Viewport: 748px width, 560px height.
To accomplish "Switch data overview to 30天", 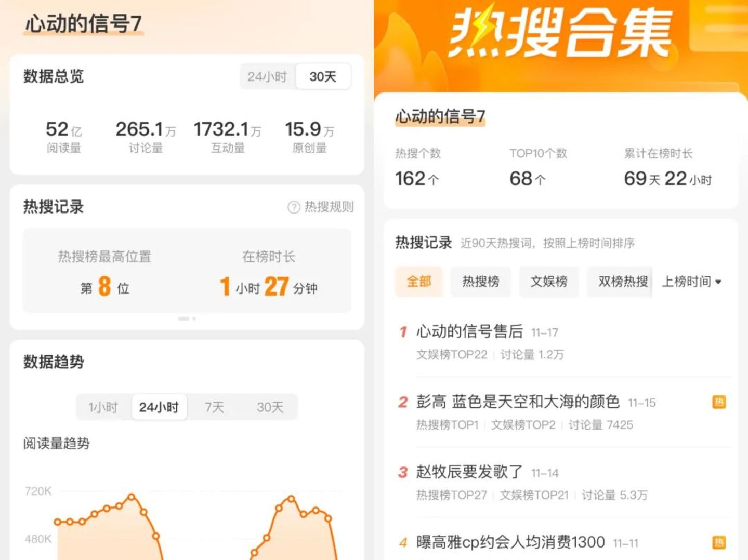I will tap(323, 77).
